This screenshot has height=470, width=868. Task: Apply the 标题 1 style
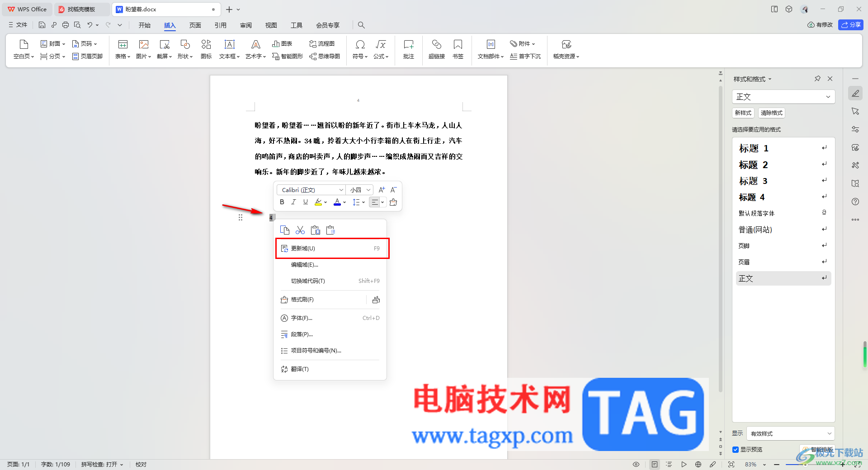tap(783, 148)
